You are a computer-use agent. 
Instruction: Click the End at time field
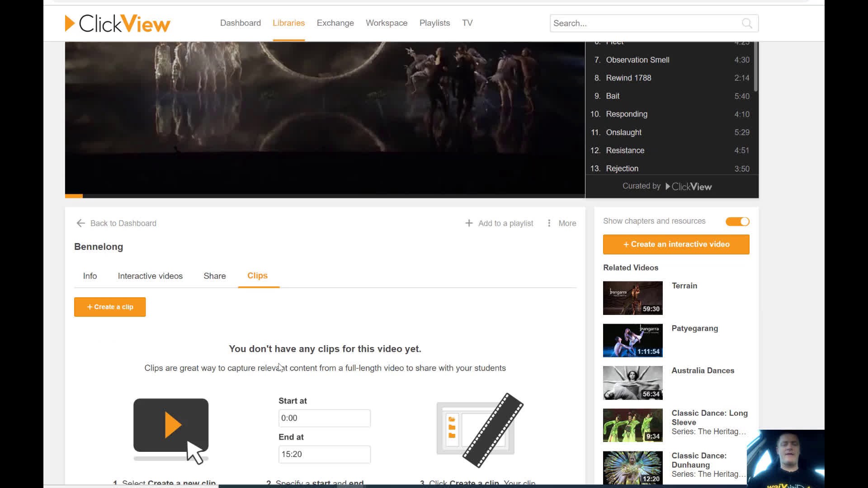click(325, 454)
